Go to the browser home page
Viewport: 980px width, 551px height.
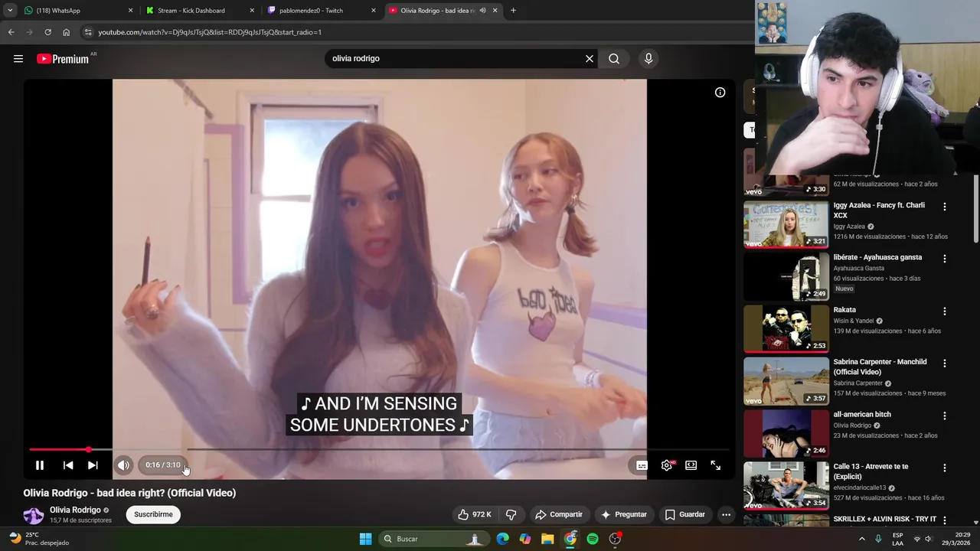(x=67, y=32)
